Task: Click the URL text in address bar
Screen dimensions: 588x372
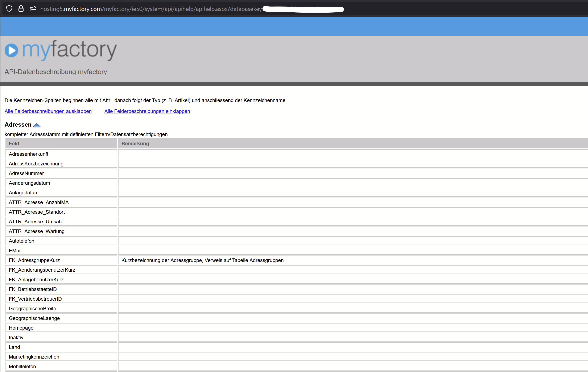Action: (x=151, y=9)
